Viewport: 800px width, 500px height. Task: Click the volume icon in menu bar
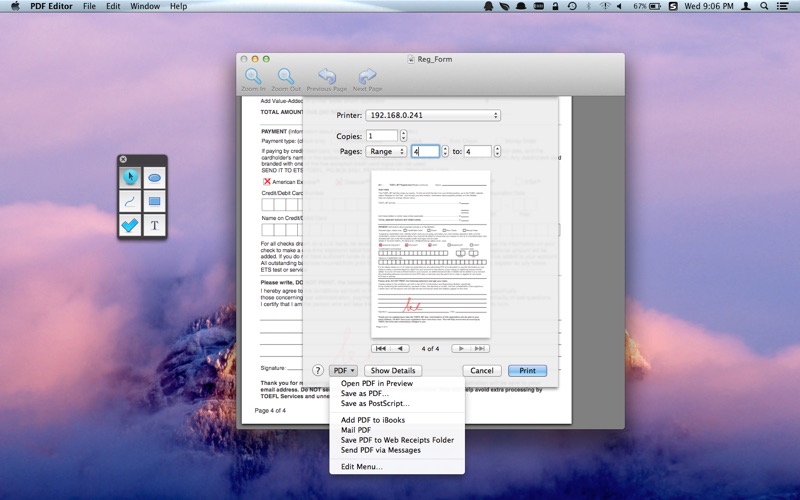[619, 6]
